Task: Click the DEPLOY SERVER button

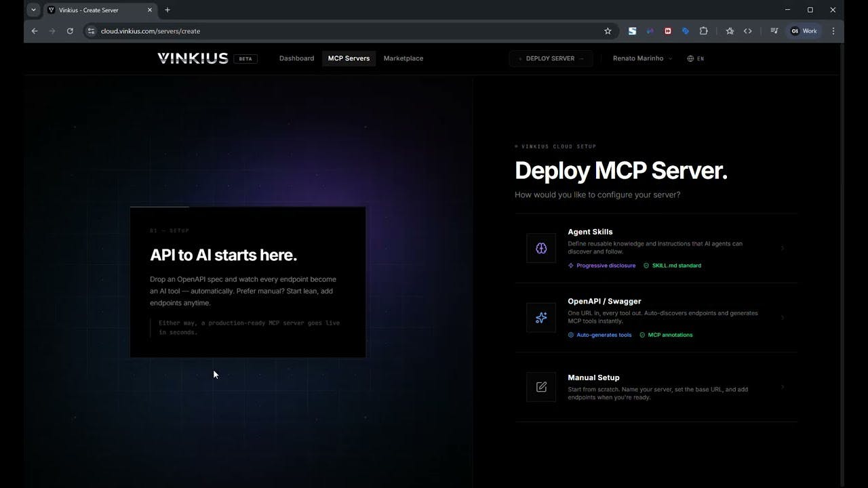Action: pyautogui.click(x=551, y=58)
